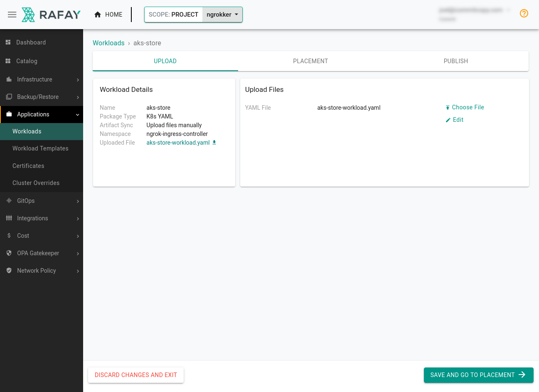This screenshot has width=539, height=392.
Task: Click the Workloads breadcrumb link
Action: 108,43
